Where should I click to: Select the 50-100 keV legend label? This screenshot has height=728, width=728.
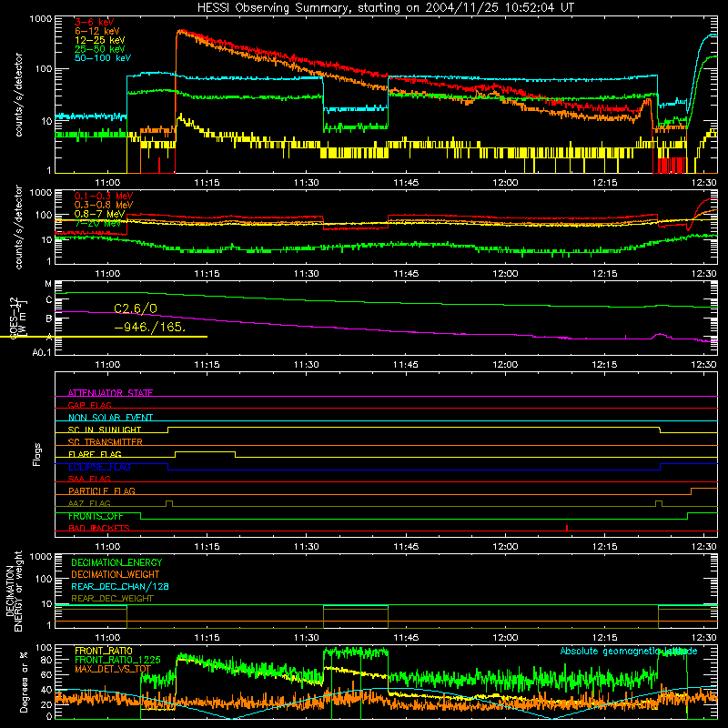pos(103,58)
